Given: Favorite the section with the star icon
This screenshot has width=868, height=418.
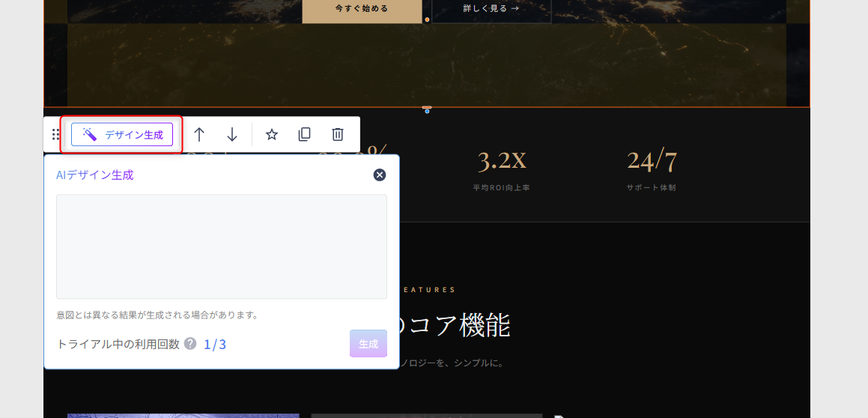Looking at the screenshot, I should click(x=272, y=135).
